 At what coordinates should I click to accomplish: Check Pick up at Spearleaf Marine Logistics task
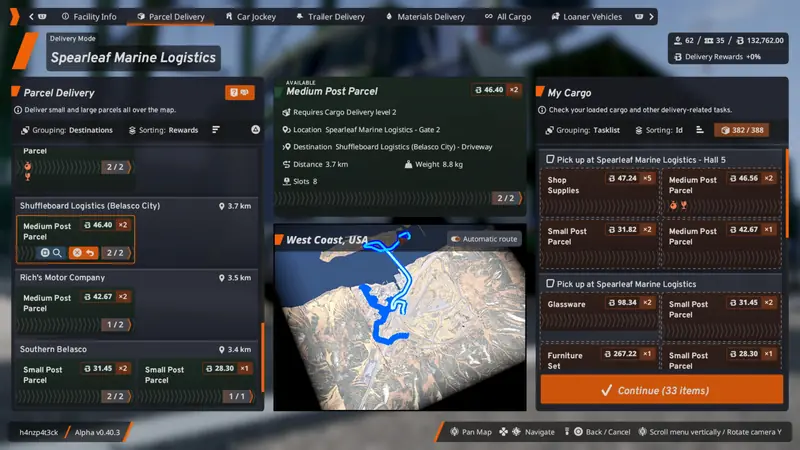pyautogui.click(x=550, y=283)
